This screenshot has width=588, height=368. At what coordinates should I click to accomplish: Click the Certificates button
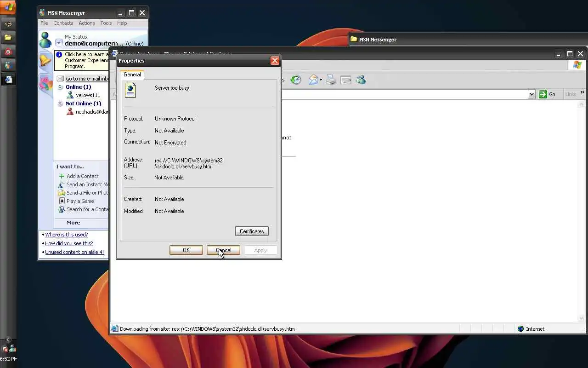coord(252,231)
